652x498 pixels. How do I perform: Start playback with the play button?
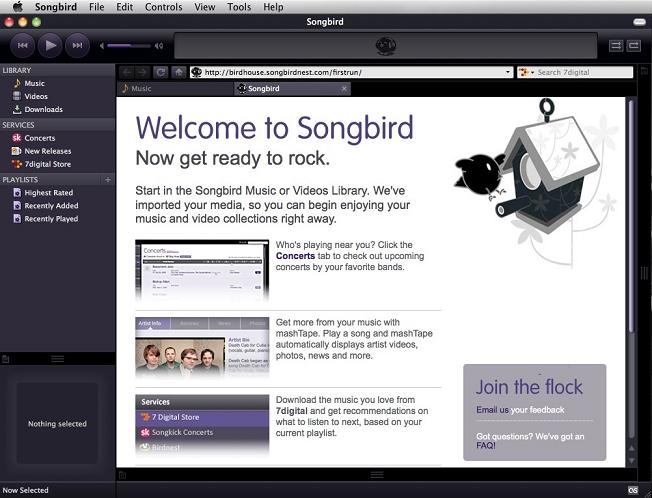50,45
